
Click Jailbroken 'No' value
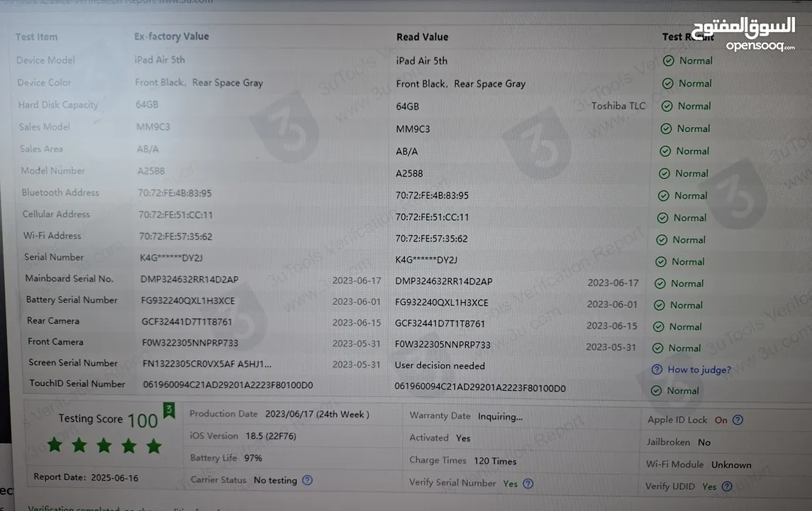pyautogui.click(x=703, y=443)
